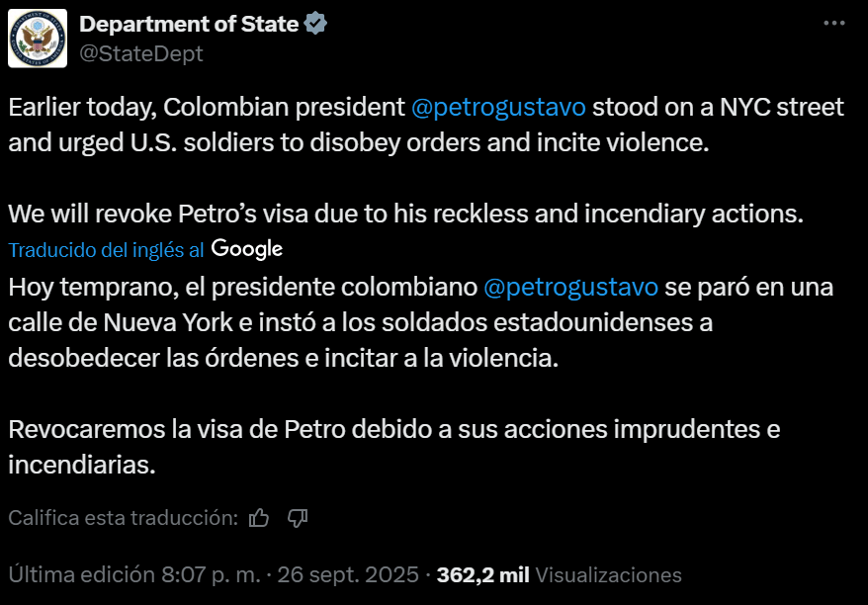This screenshot has height=605, width=868.
Task: Open the three-dot more options menu
Action: click(834, 23)
